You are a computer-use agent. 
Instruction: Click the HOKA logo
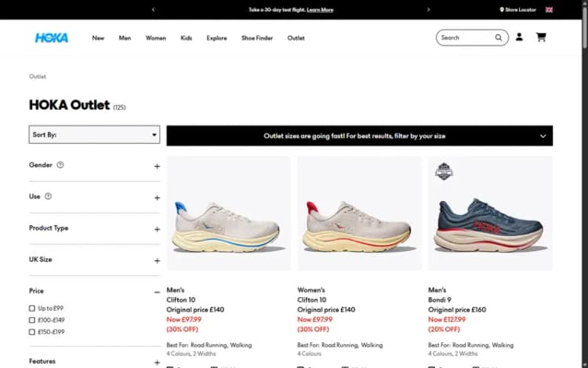coord(52,38)
